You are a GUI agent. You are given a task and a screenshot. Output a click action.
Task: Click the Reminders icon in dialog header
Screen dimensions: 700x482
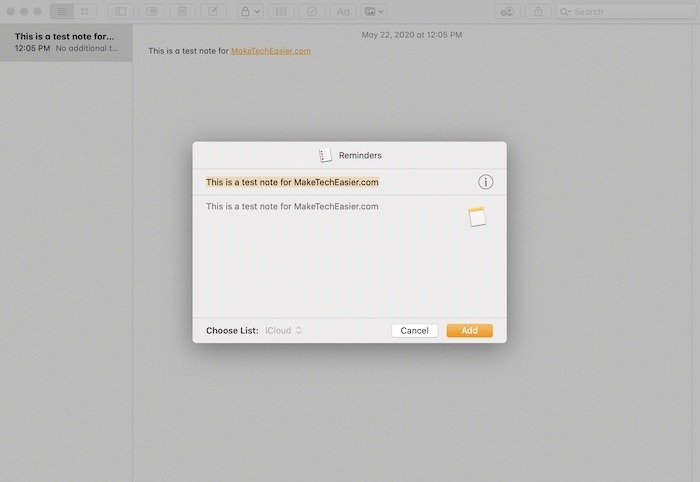(x=325, y=155)
